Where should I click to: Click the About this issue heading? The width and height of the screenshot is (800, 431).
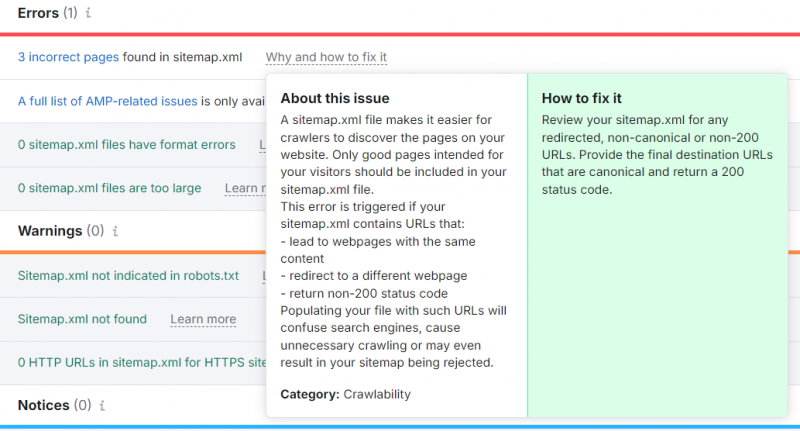[335, 98]
